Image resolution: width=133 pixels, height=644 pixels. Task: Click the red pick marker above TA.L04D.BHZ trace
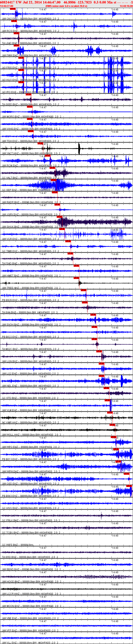point(16,33)
